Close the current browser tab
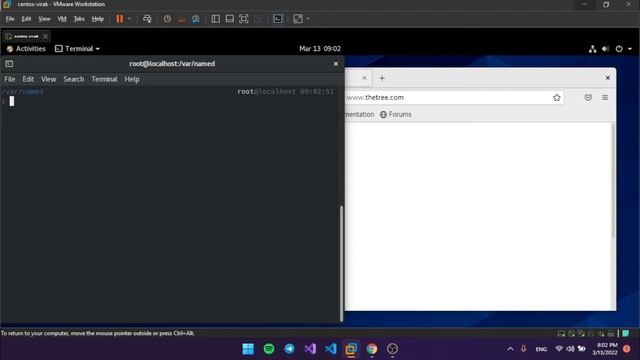The width and height of the screenshot is (640, 360). [364, 78]
